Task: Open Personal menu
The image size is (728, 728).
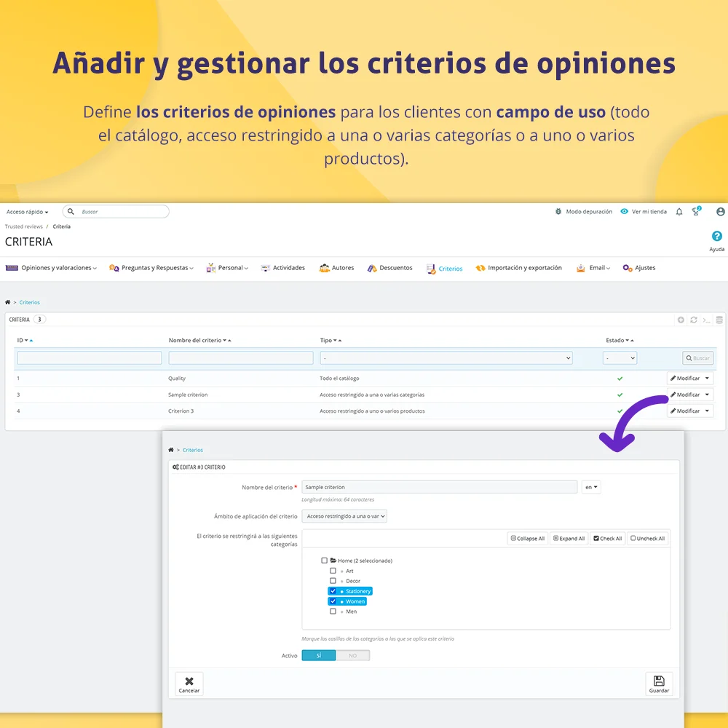Action: coord(227,268)
